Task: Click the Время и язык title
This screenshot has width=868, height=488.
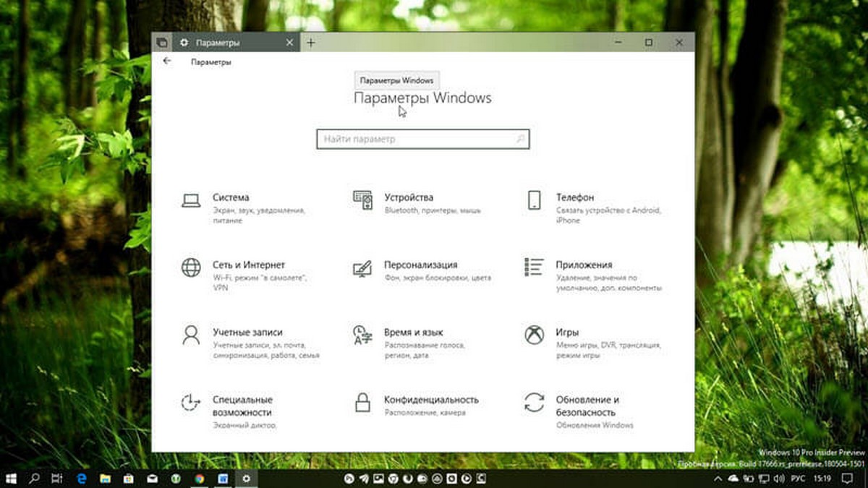Action: click(x=413, y=332)
